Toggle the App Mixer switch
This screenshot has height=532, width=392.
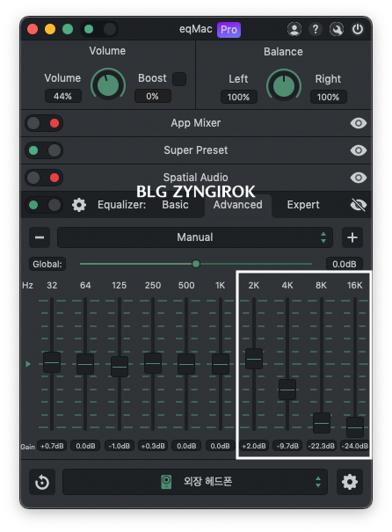tap(44, 123)
